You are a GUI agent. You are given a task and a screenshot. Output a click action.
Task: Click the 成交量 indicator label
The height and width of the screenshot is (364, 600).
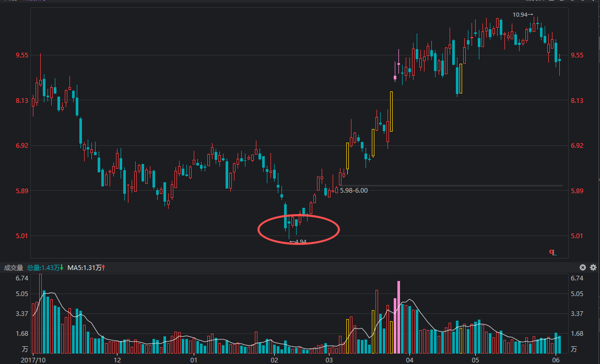tap(14, 268)
